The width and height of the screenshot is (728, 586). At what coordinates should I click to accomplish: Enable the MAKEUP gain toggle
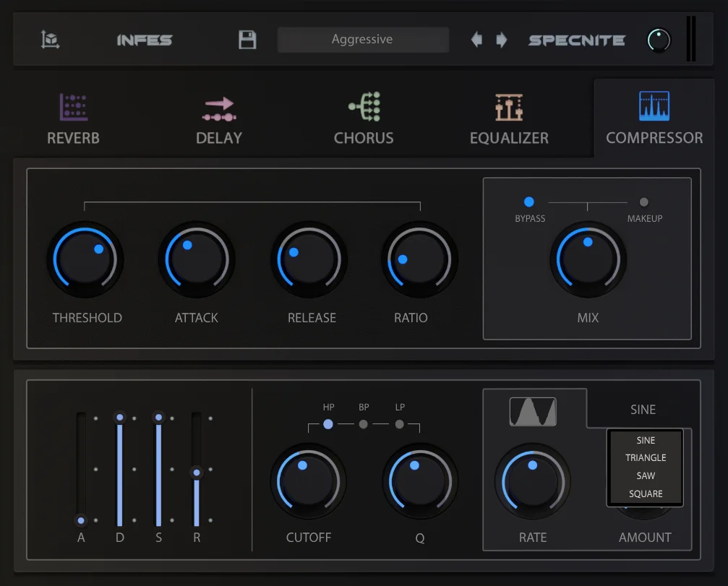point(643,202)
